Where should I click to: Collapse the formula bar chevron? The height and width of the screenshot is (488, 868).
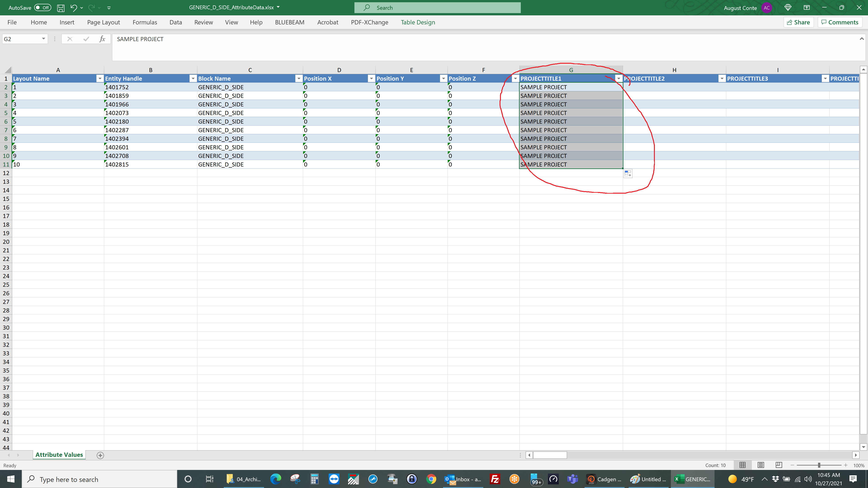click(862, 39)
